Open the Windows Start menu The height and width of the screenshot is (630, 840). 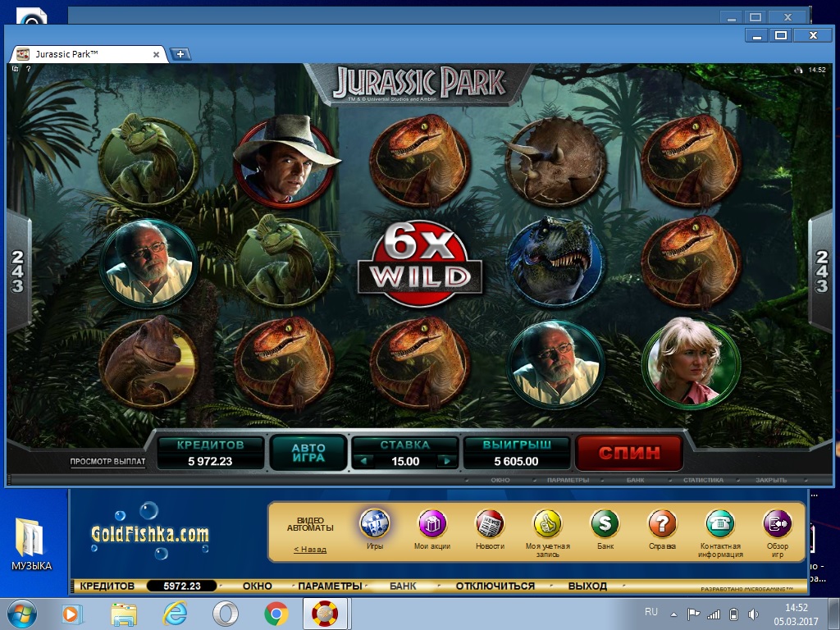[21, 614]
